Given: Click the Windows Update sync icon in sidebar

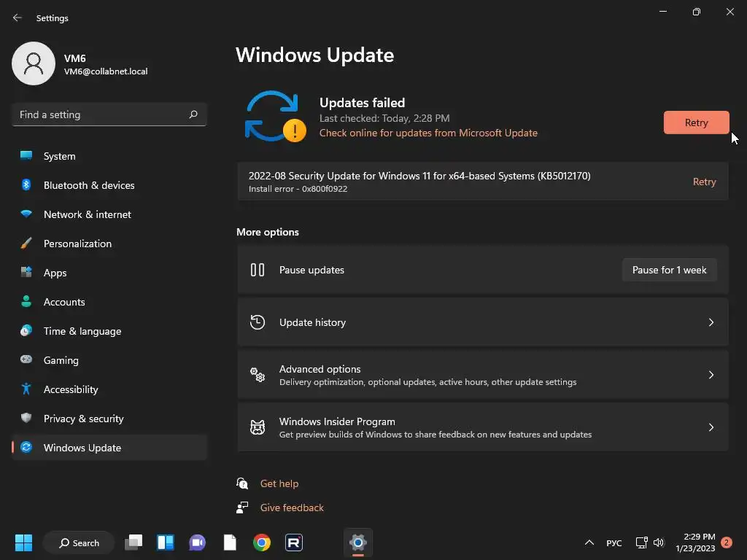Looking at the screenshot, I should pos(26,447).
